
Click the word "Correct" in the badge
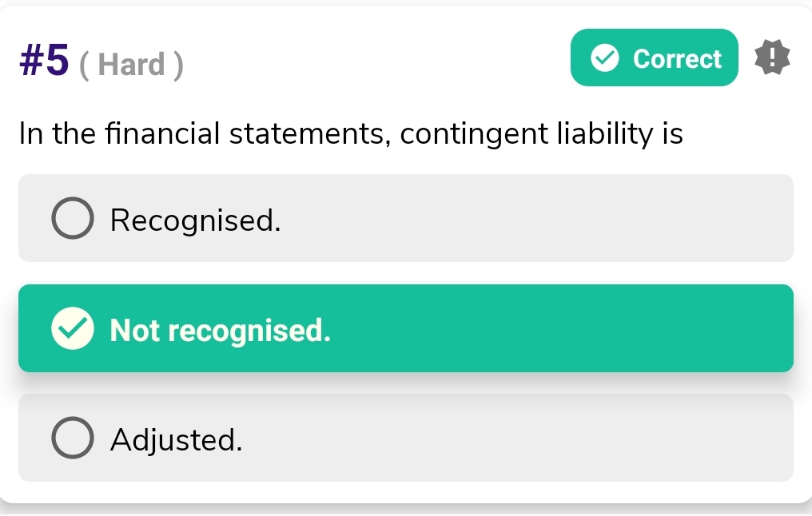point(677,58)
